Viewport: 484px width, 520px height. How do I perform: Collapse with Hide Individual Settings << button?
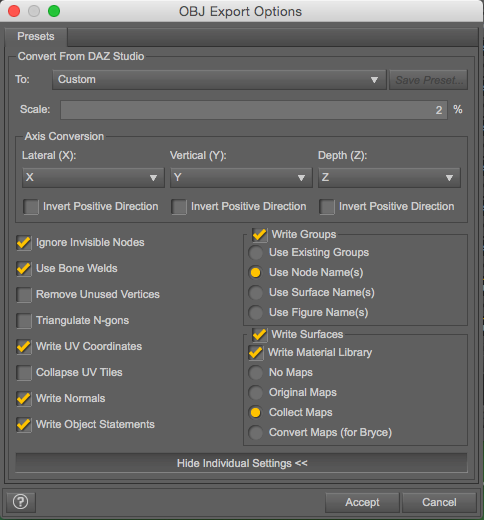(242, 463)
